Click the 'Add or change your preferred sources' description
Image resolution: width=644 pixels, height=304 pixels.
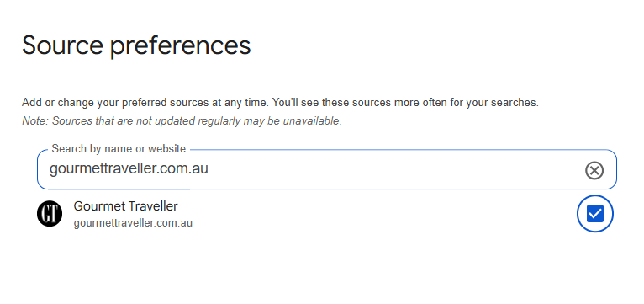click(280, 103)
